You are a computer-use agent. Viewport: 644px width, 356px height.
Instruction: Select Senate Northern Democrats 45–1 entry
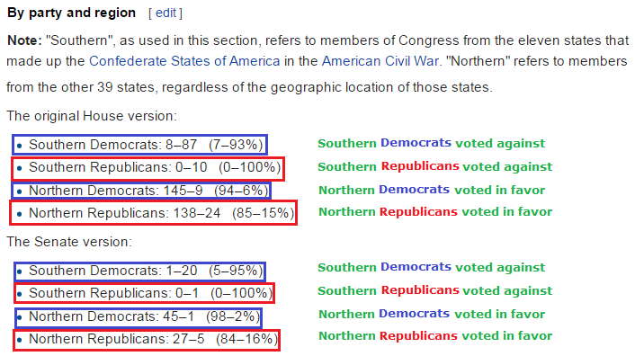[x=139, y=317]
